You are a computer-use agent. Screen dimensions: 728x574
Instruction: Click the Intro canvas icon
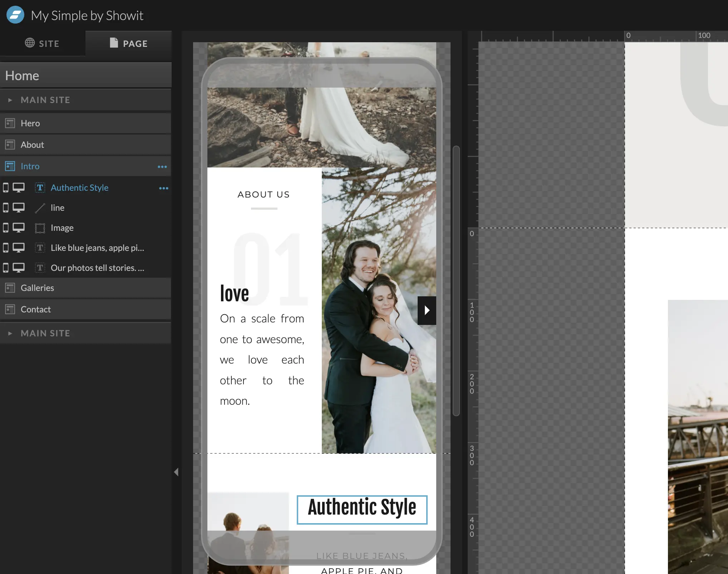(9, 166)
